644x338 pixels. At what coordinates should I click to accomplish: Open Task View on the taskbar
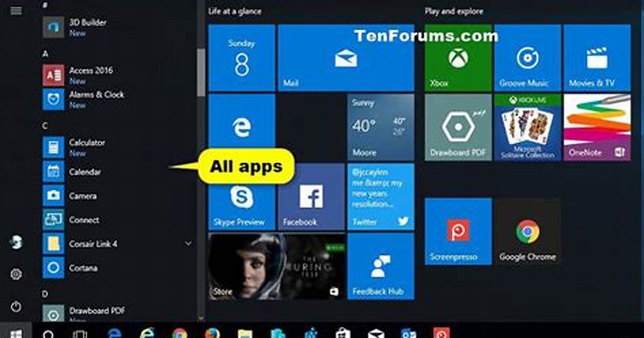point(80,334)
